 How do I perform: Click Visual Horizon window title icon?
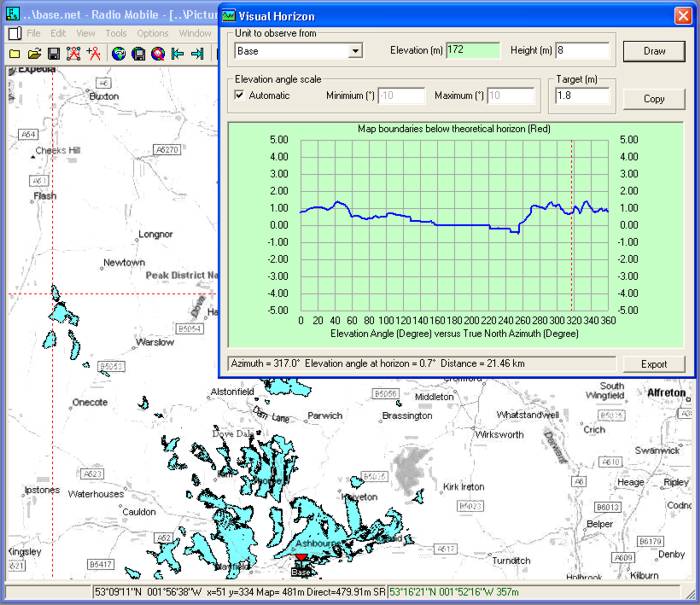tap(229, 16)
